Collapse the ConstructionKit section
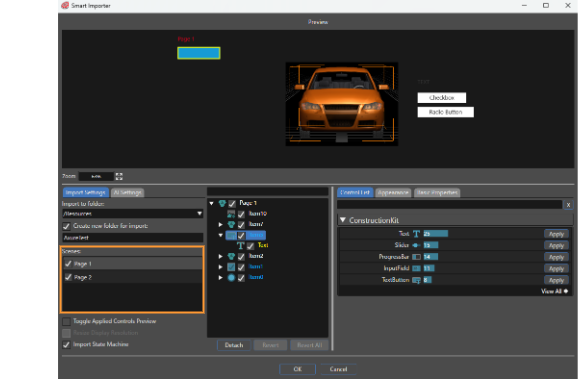Image resolution: width=578 pixels, height=379 pixels. tap(342, 220)
